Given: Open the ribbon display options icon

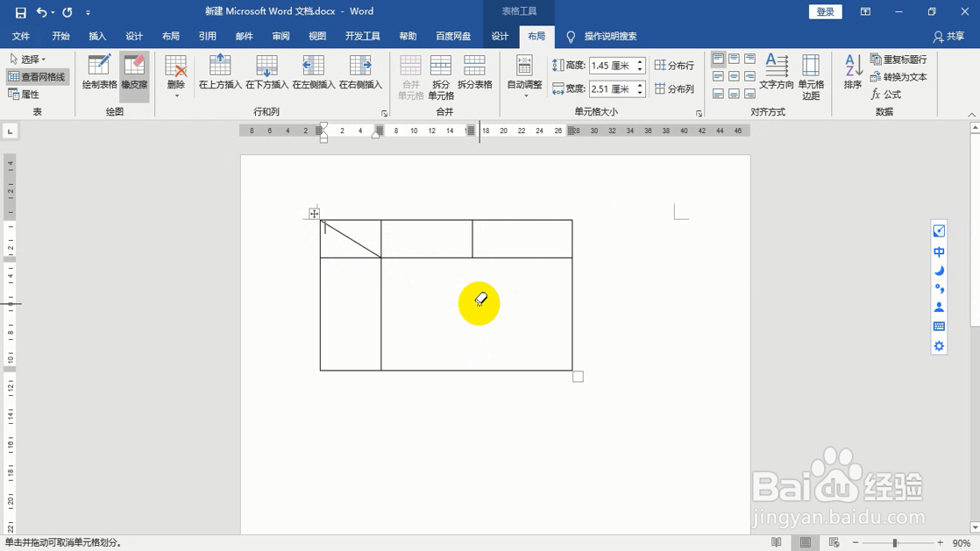Looking at the screenshot, I should tap(865, 12).
